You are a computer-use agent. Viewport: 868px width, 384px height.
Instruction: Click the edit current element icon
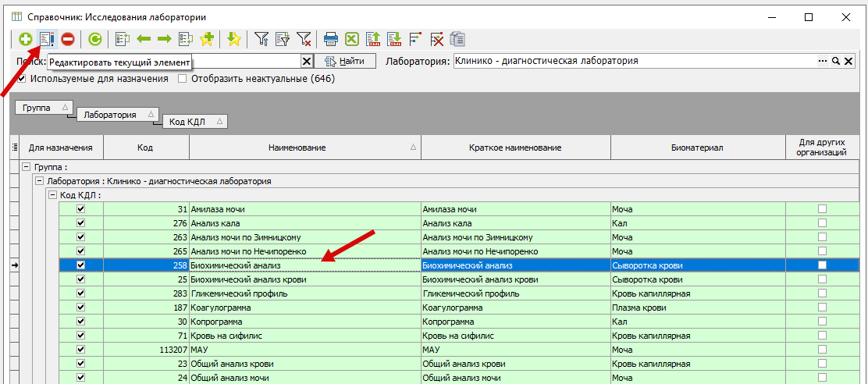tap(47, 38)
